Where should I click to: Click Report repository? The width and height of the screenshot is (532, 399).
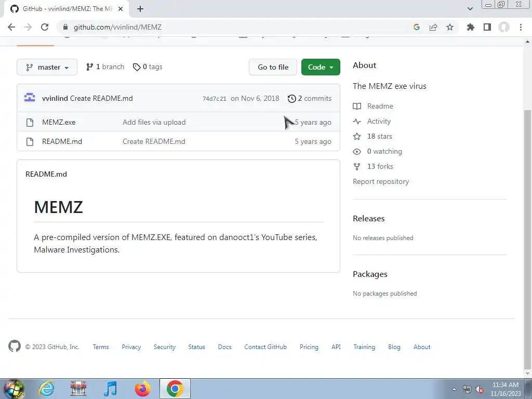pos(381,181)
